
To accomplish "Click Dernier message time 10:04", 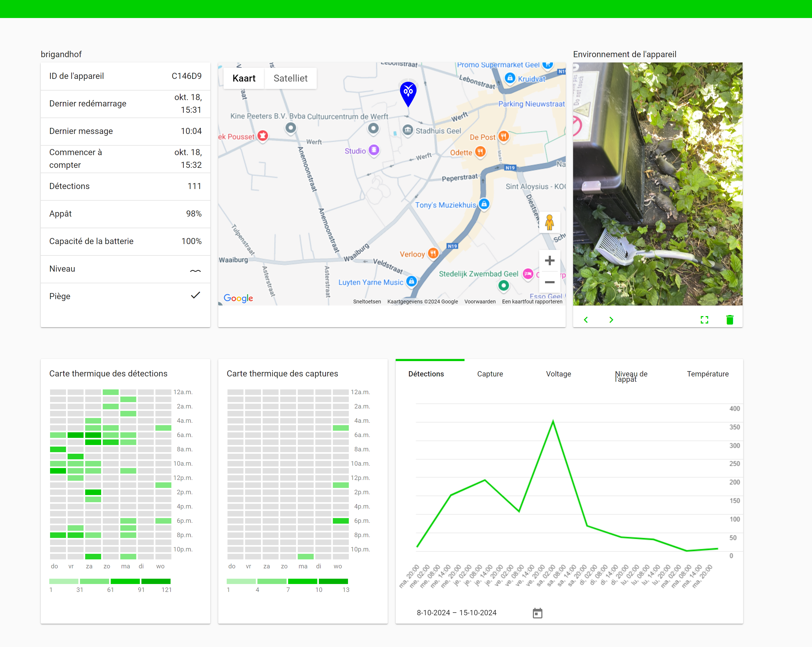I will 191,131.
